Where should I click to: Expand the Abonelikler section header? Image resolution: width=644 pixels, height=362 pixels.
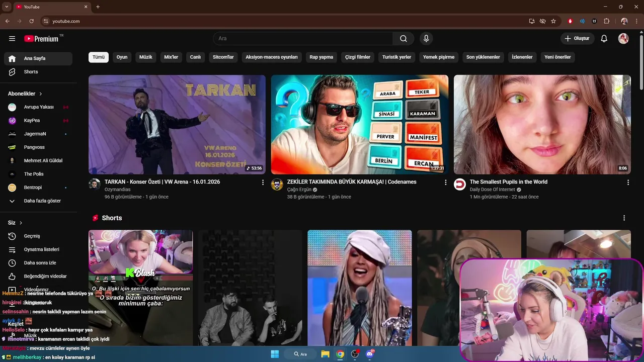(25, 94)
